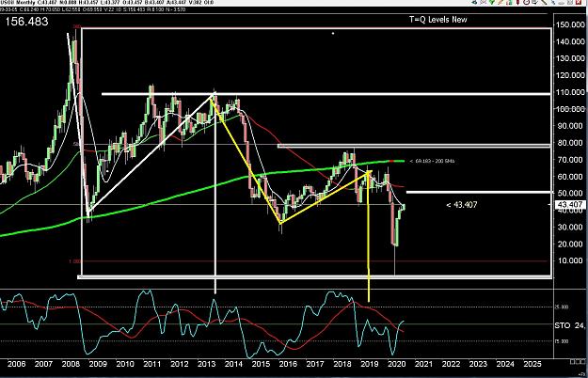Click the clock icon in top toolbar
588x378 pixels.
tap(527, 2)
